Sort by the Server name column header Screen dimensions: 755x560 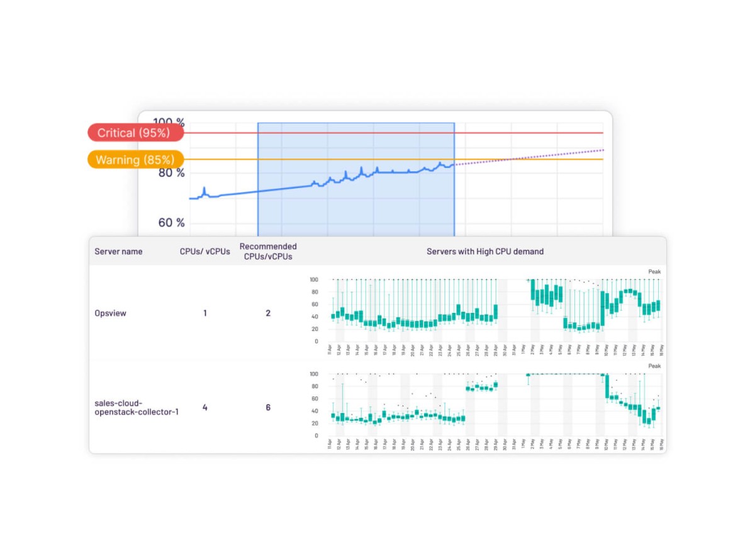click(118, 251)
